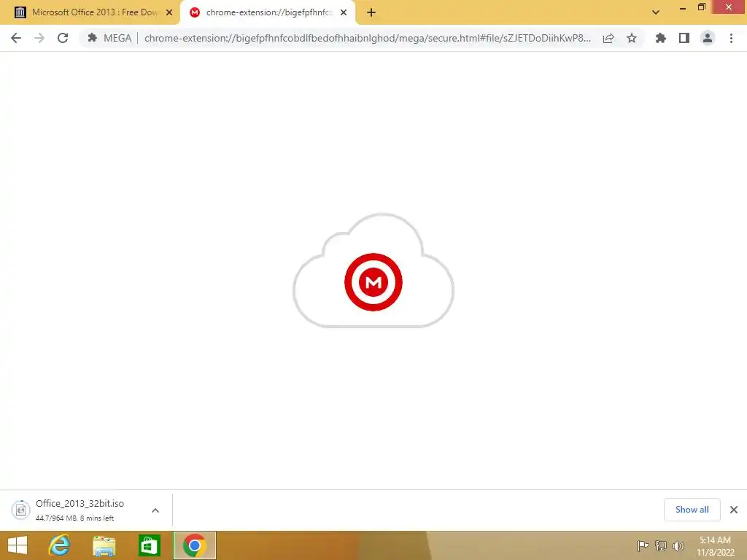Click the MEGA logo in the cloud
This screenshot has width=747, height=560.
pos(373,282)
